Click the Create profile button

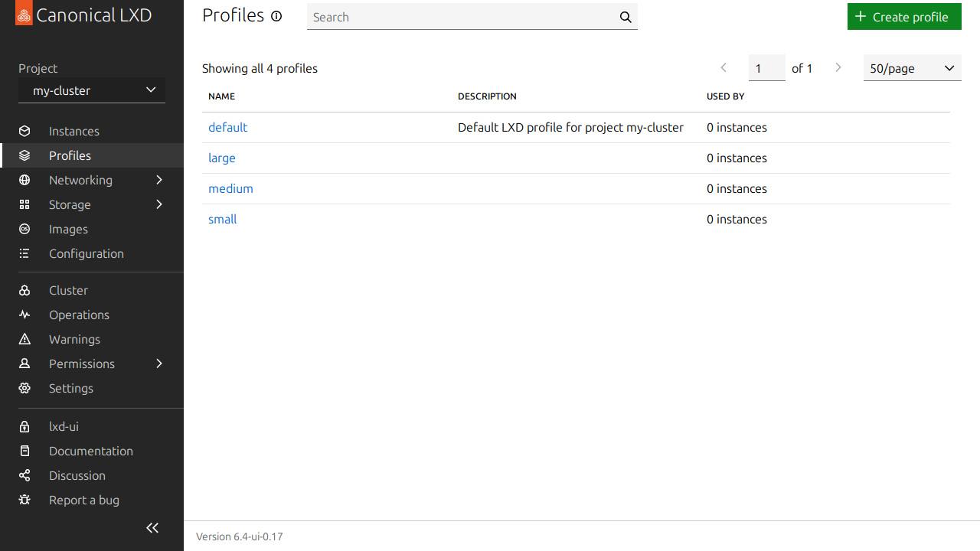pyautogui.click(x=904, y=17)
